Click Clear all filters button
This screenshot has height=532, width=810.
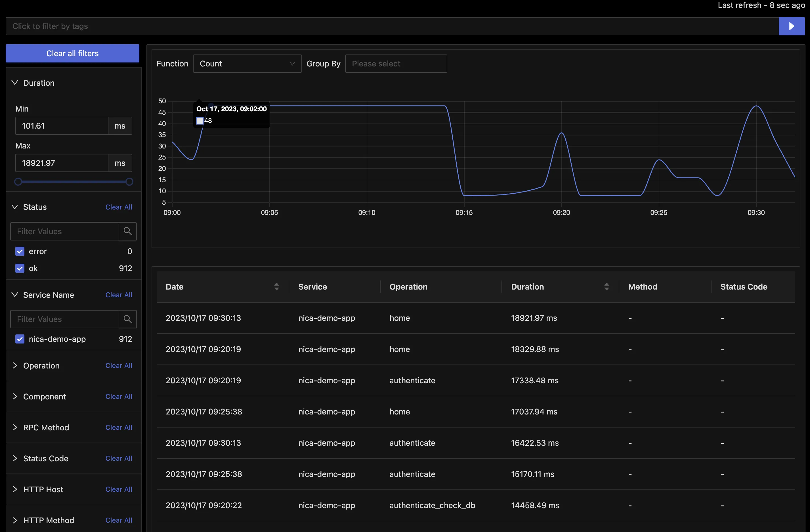tap(72, 53)
